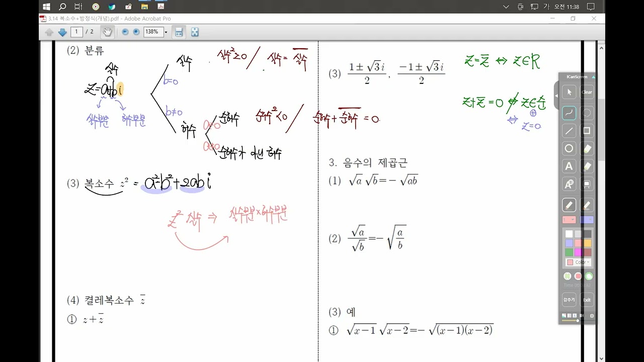Click the green round record button
Viewport: 644px width, 362px height.
click(x=589, y=276)
